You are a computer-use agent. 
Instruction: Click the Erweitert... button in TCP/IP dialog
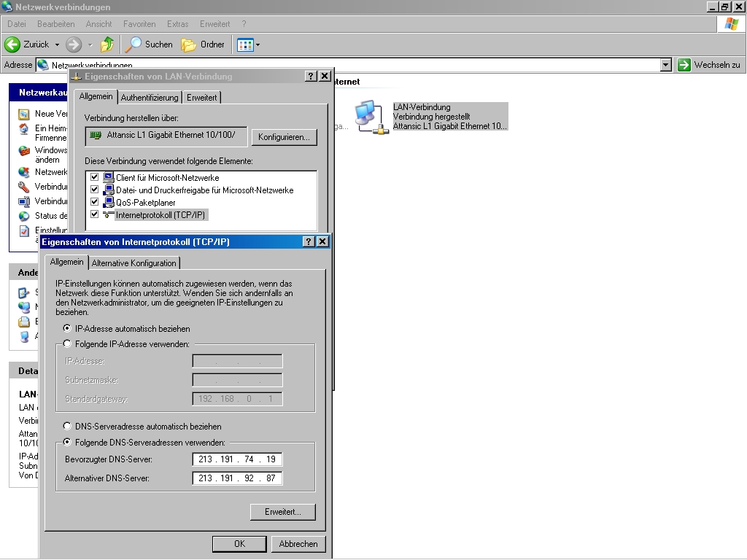(x=283, y=512)
